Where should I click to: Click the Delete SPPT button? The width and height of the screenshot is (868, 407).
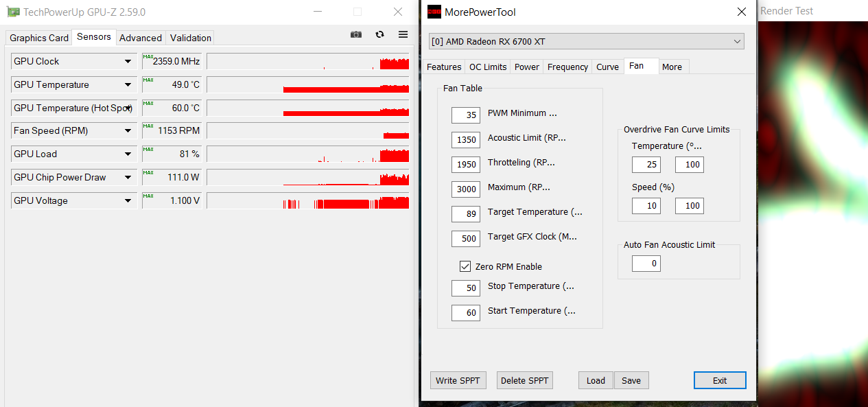pos(524,380)
